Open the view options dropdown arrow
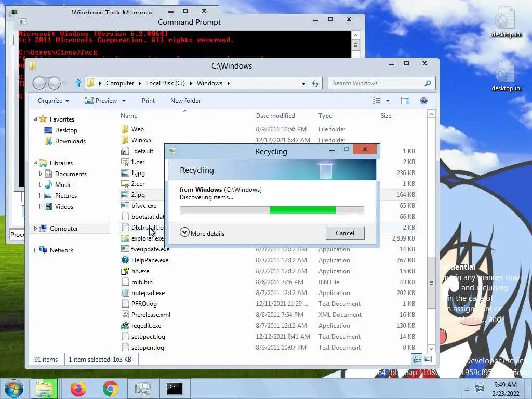 tap(388, 101)
